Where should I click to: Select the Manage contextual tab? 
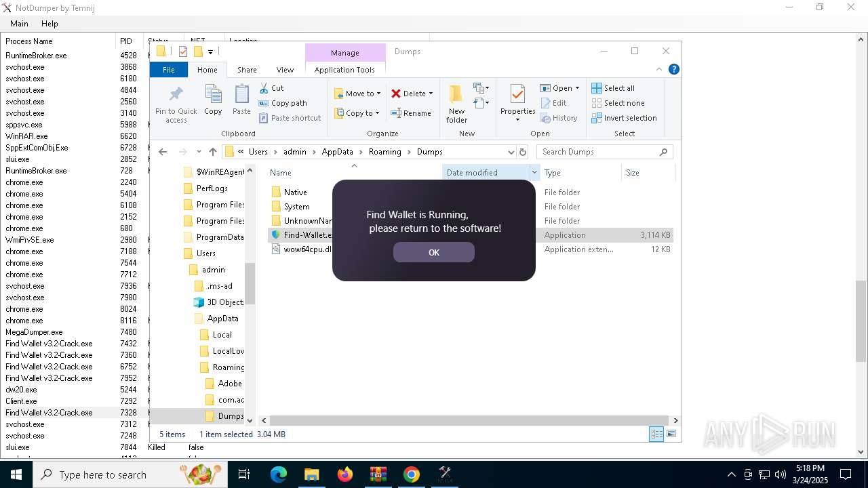[x=345, y=52]
